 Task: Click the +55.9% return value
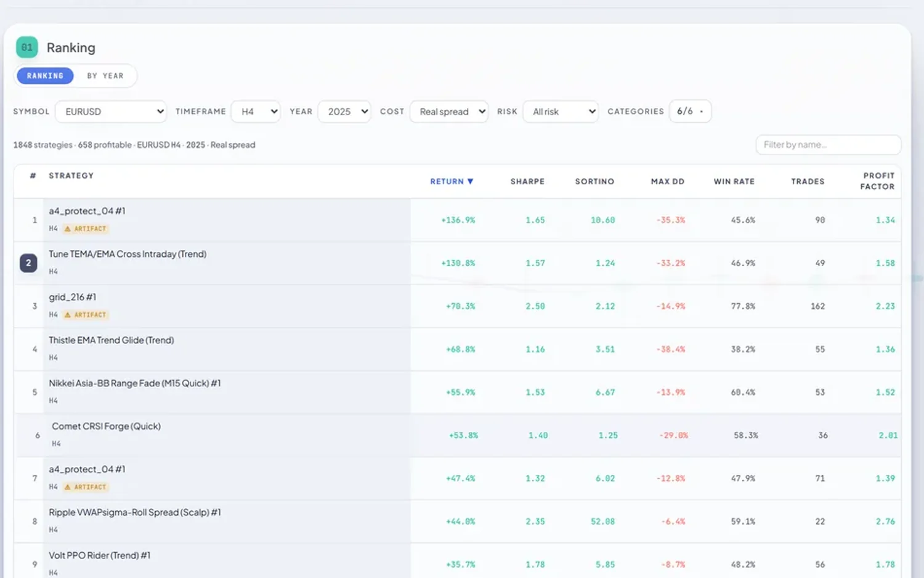(460, 393)
